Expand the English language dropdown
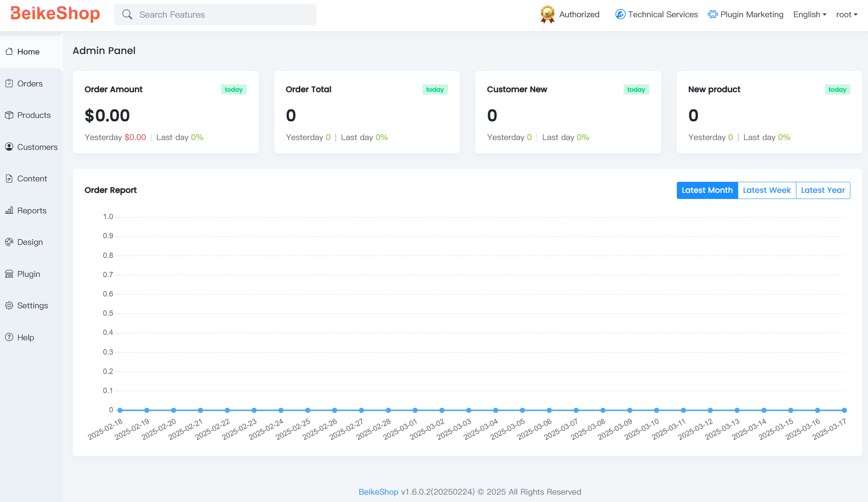The image size is (868, 502). pyautogui.click(x=809, y=14)
